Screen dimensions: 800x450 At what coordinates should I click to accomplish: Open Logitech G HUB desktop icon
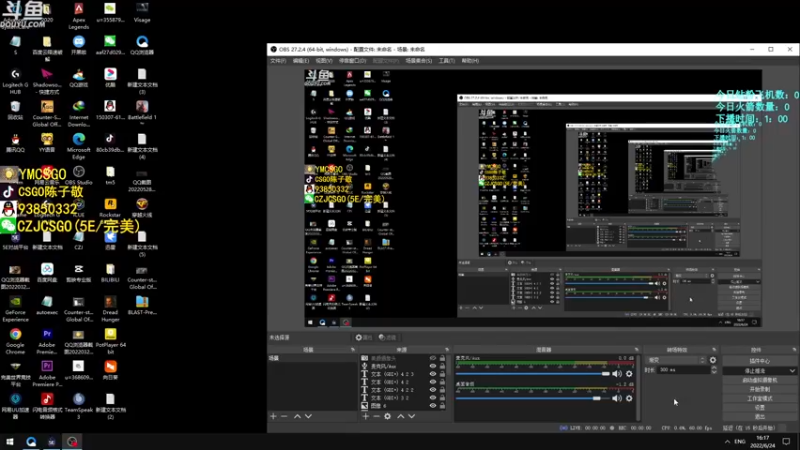coord(15,81)
